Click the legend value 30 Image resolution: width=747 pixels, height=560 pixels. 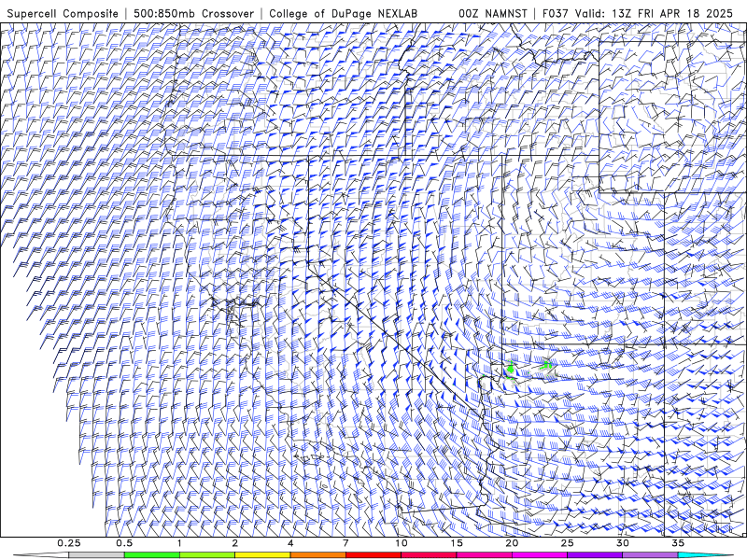[622, 543]
